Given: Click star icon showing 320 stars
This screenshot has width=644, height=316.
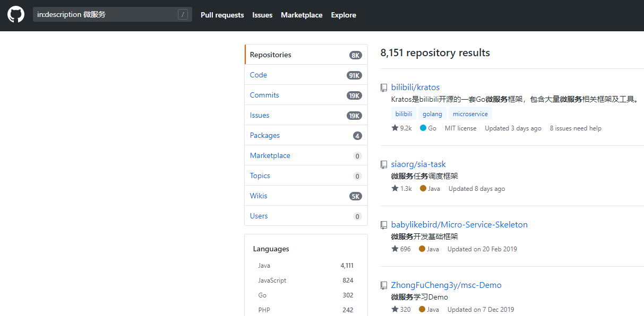Looking at the screenshot, I should pyautogui.click(x=395, y=309).
